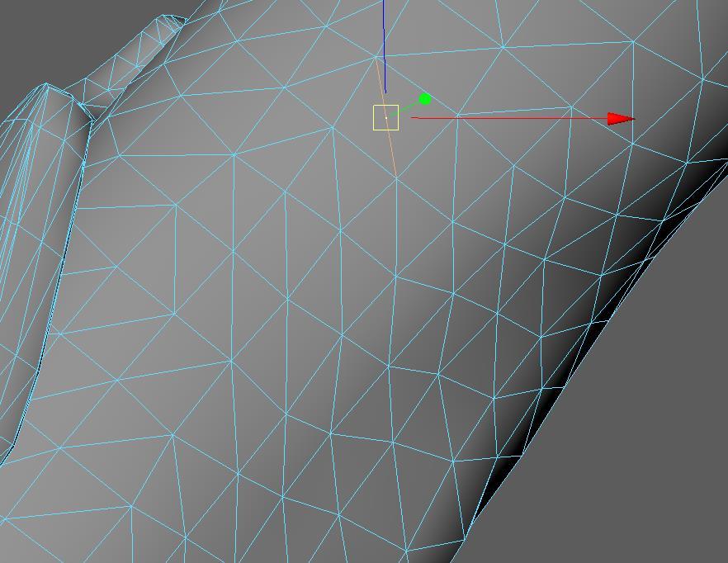Click the yellow center square of the manipulator

coord(386,118)
